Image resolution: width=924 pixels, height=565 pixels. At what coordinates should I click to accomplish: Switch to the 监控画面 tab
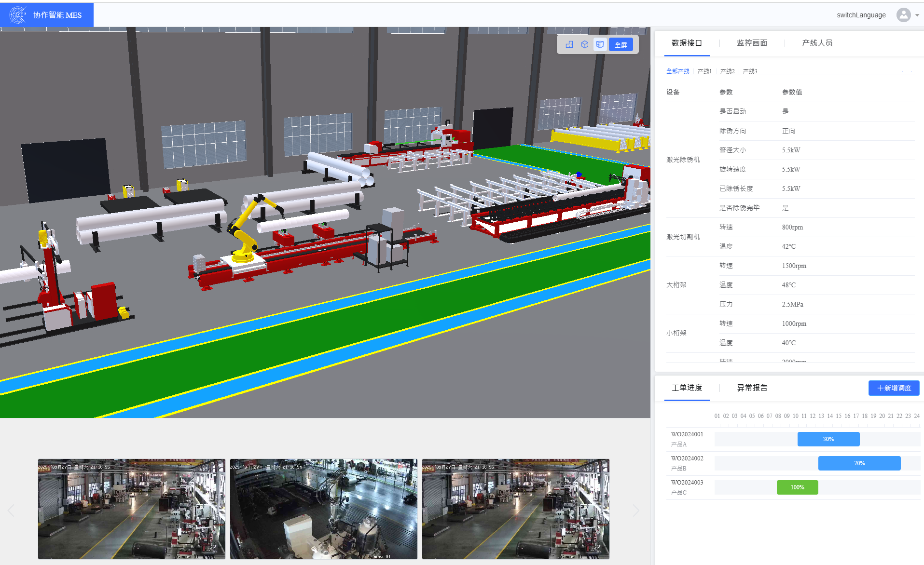pyautogui.click(x=752, y=43)
